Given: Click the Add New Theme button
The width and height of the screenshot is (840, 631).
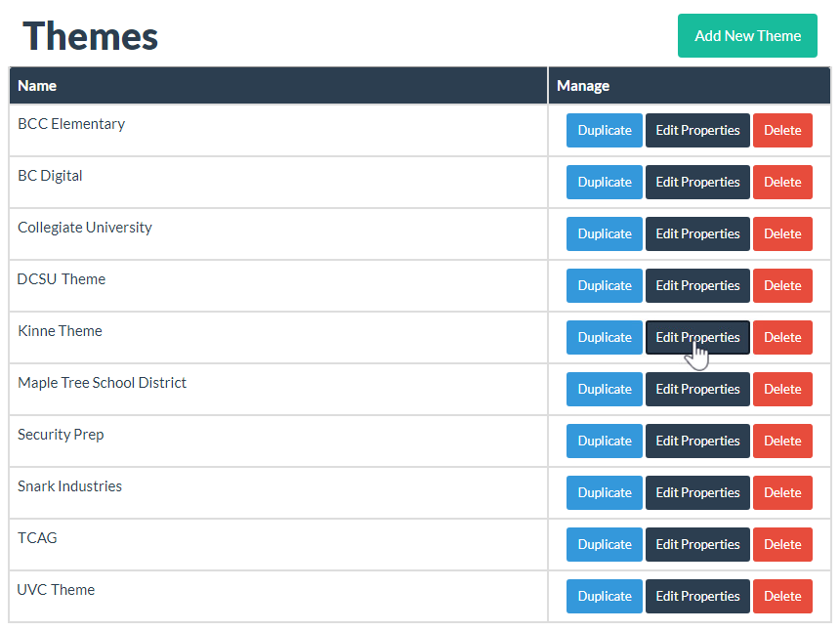Looking at the screenshot, I should (x=747, y=35).
